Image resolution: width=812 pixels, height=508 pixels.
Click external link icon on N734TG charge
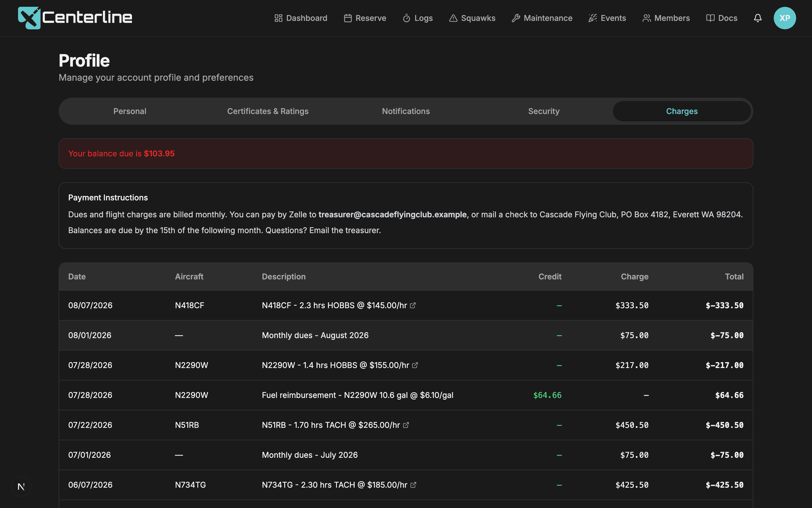[413, 485]
